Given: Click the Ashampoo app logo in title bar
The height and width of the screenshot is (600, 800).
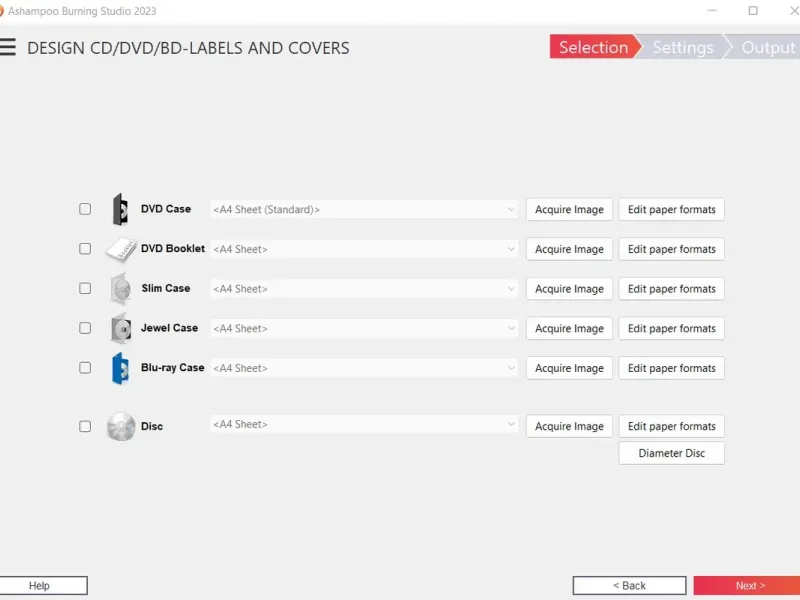Looking at the screenshot, I should point(2,11).
